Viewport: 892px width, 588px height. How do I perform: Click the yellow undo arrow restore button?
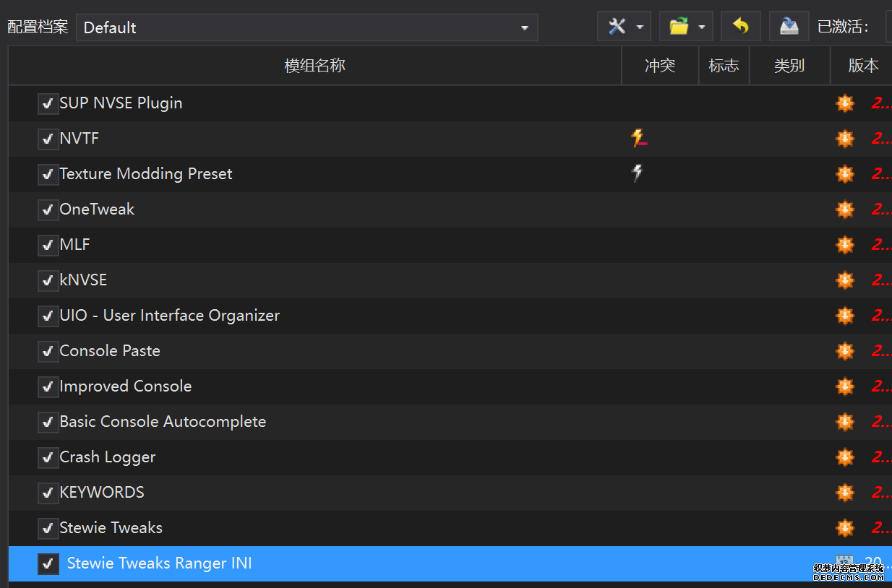tap(741, 27)
